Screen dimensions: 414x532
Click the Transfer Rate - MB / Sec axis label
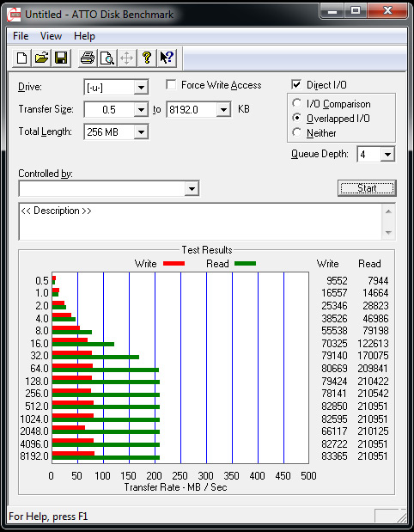pyautogui.click(x=175, y=487)
